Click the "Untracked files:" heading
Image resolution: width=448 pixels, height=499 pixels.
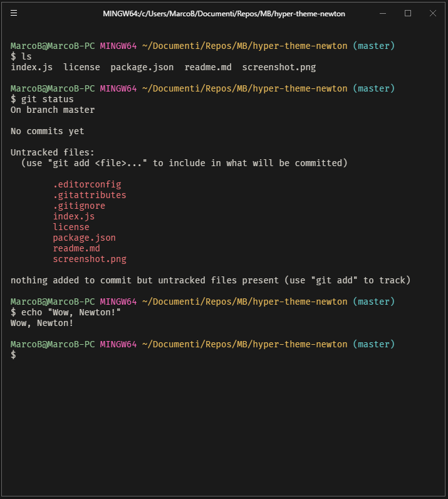tap(53, 152)
